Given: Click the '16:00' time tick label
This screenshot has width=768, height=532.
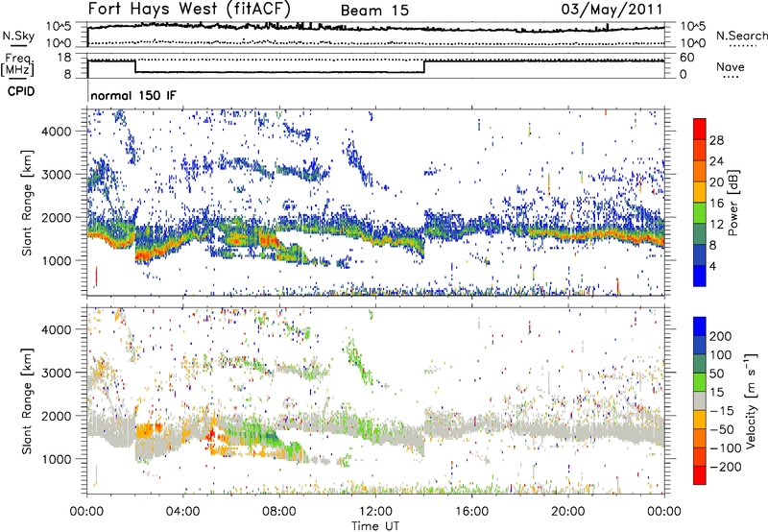Looking at the screenshot, I should (x=471, y=512).
